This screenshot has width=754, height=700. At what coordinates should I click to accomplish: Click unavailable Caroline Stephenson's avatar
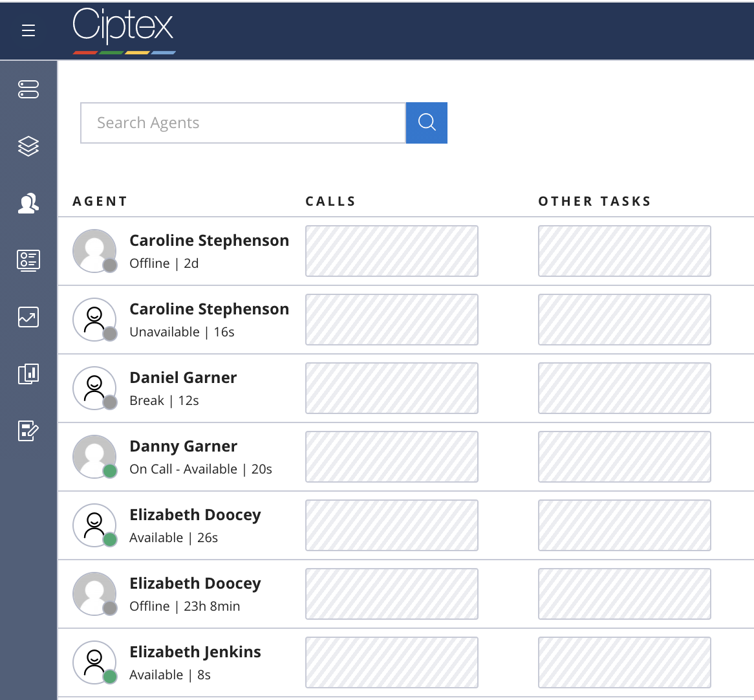click(x=94, y=320)
